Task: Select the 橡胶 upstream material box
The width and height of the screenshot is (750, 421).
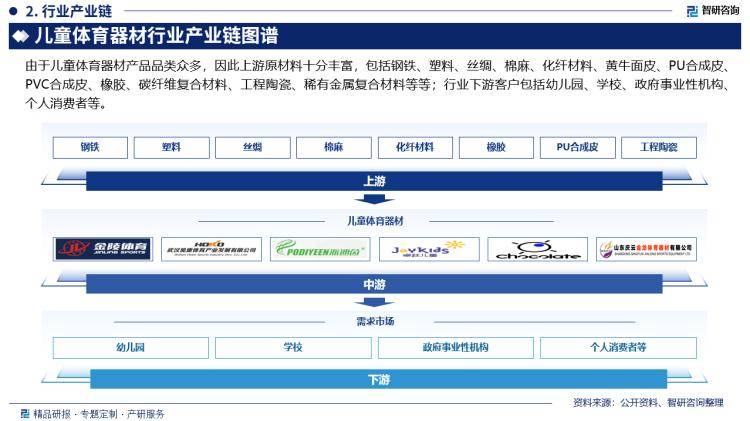Action: [x=496, y=147]
